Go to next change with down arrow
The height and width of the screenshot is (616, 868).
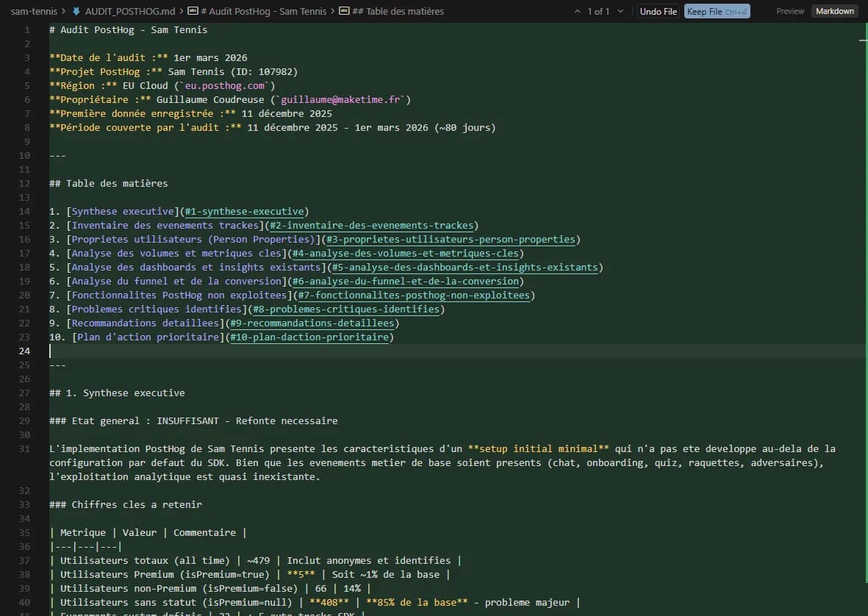point(620,11)
